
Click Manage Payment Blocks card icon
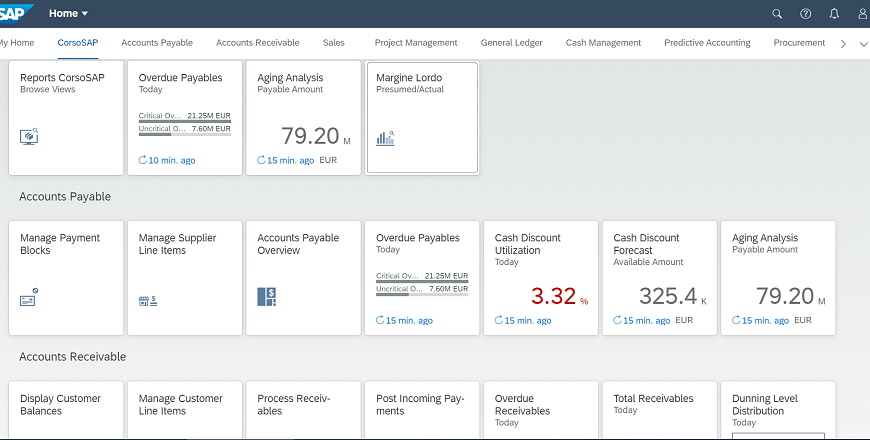29,297
